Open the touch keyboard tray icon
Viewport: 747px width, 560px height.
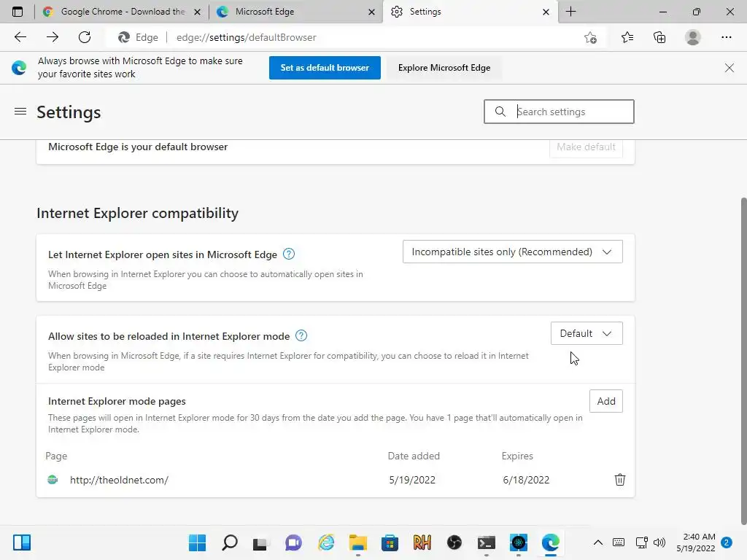pos(619,542)
